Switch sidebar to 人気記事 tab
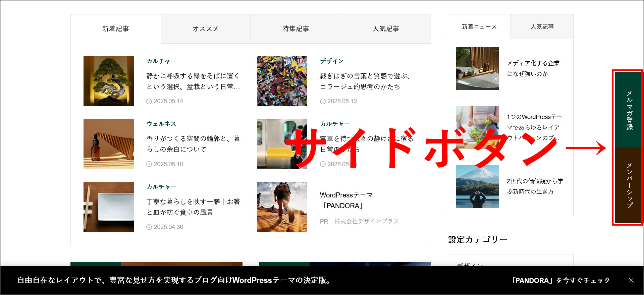Image resolution: width=644 pixels, height=295 pixels. (x=542, y=27)
